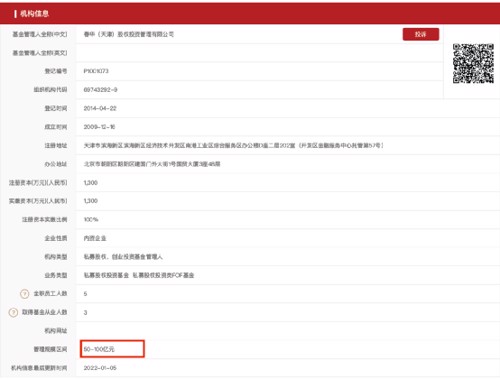The width and height of the screenshot is (500, 379).
Task: Click the FOF基金 business type entry
Action: click(163, 275)
